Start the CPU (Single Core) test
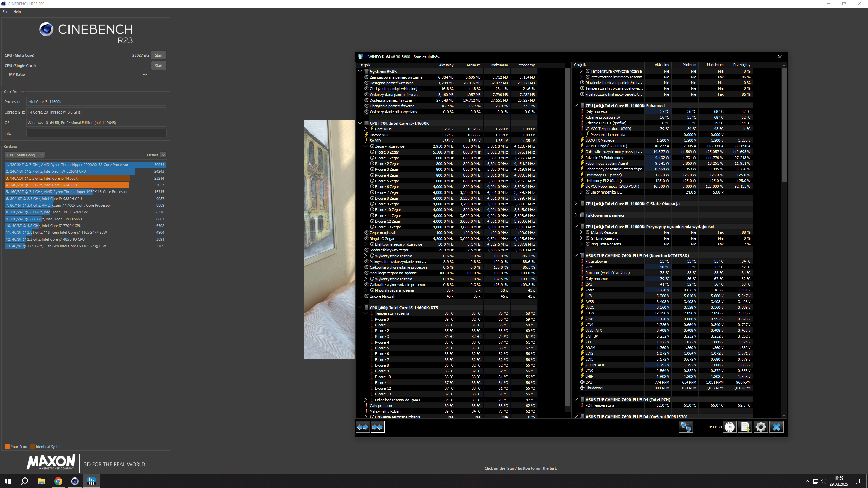Viewport: 868px width, 488px height. point(158,66)
